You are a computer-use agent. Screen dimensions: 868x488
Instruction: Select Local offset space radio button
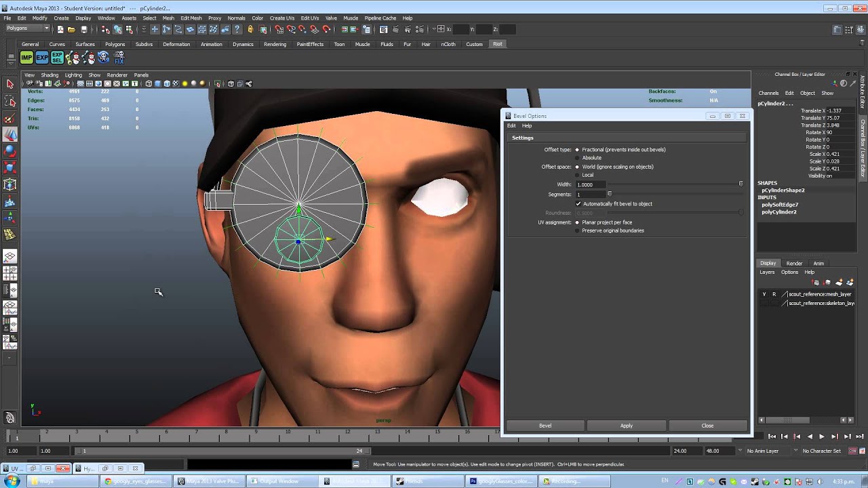coord(577,175)
